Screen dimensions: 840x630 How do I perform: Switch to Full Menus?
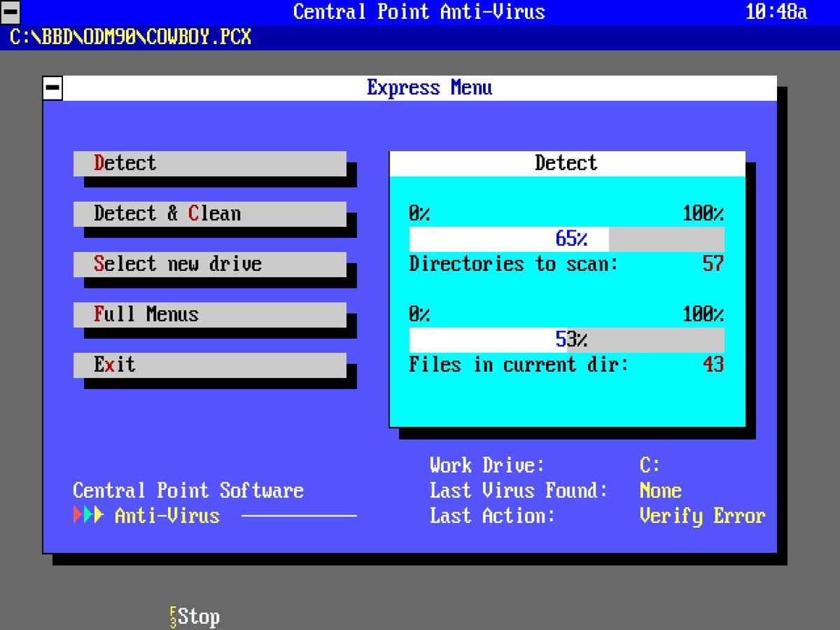(x=210, y=314)
